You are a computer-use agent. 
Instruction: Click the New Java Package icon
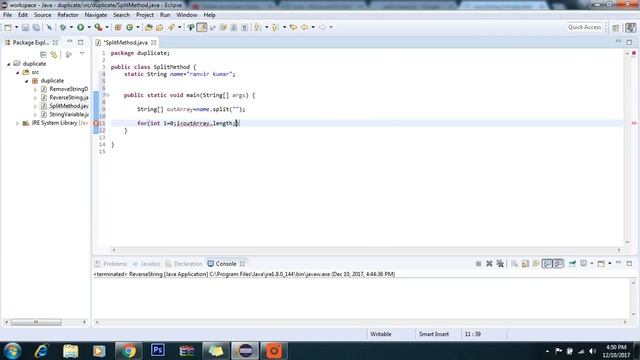click(118, 27)
